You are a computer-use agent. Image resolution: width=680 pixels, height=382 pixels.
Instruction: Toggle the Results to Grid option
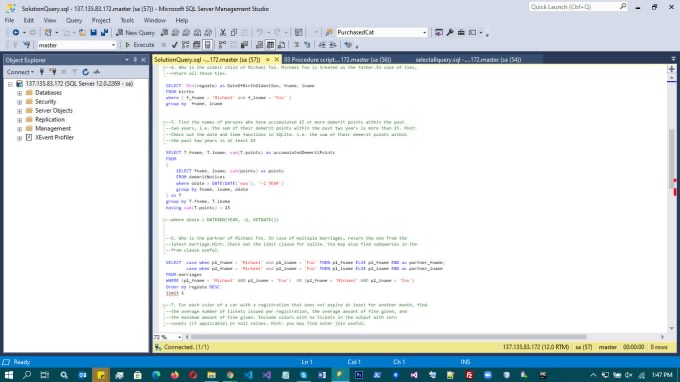[x=270, y=45]
